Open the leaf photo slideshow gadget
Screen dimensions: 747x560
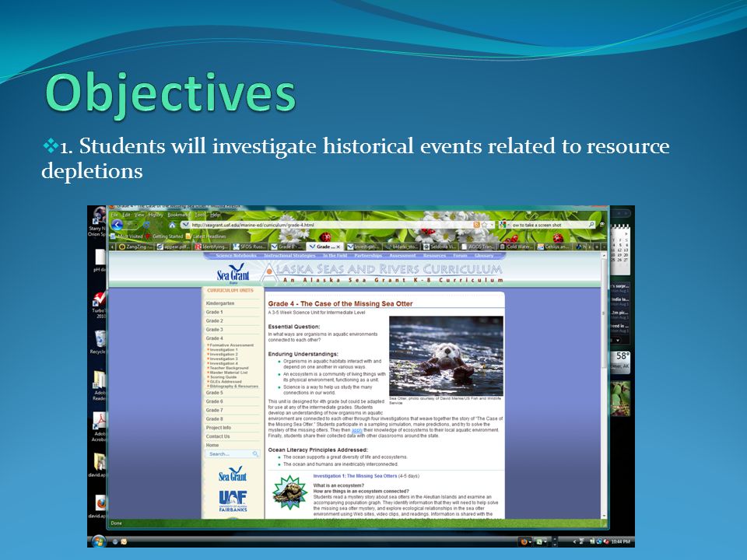(x=621, y=398)
